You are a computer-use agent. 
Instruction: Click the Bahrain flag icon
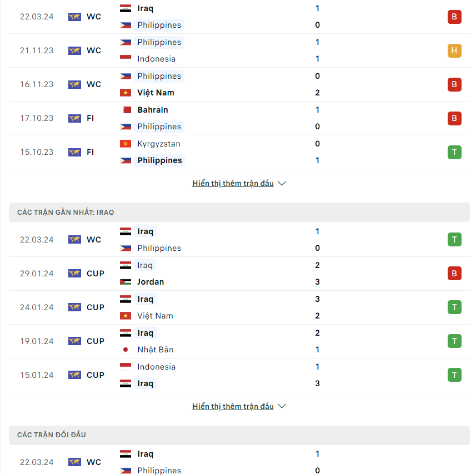[126, 110]
